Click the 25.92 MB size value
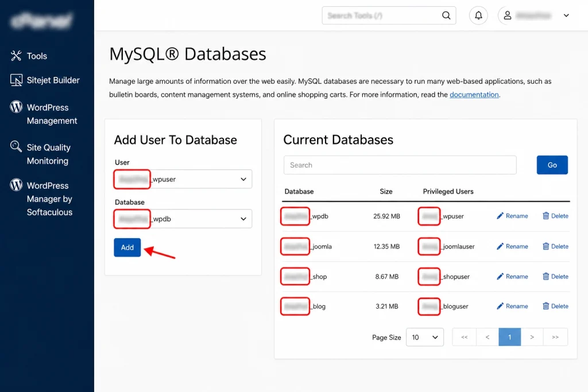 click(386, 216)
